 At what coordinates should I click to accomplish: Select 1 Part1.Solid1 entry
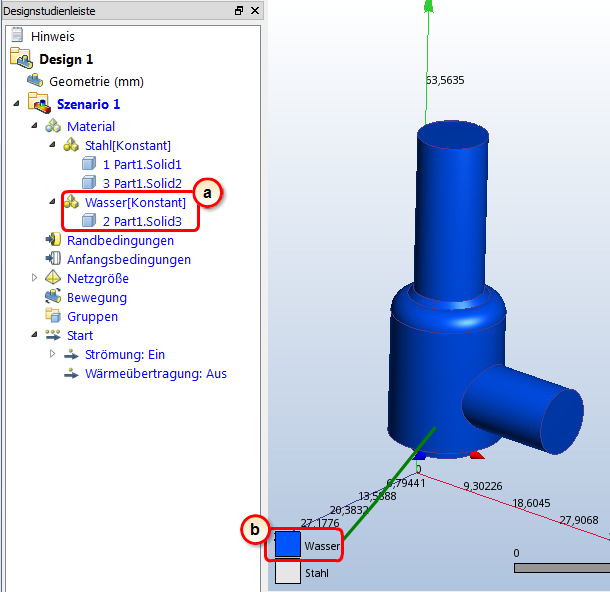pyautogui.click(x=142, y=165)
